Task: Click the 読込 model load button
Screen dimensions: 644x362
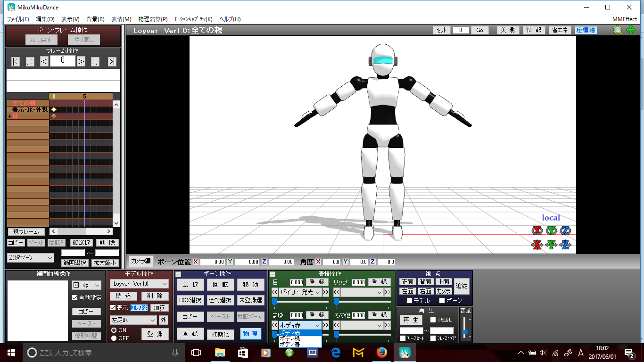Action: pyautogui.click(x=124, y=296)
